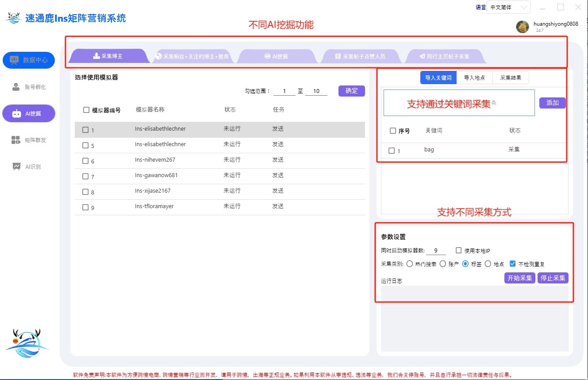Viewport: 588px width, 380px height.
Task: Focus the range start field showing 1
Action: tap(284, 91)
